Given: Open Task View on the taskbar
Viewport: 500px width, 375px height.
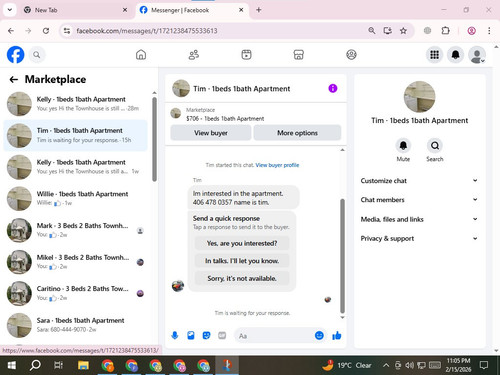Looking at the screenshot, I should [58, 365].
